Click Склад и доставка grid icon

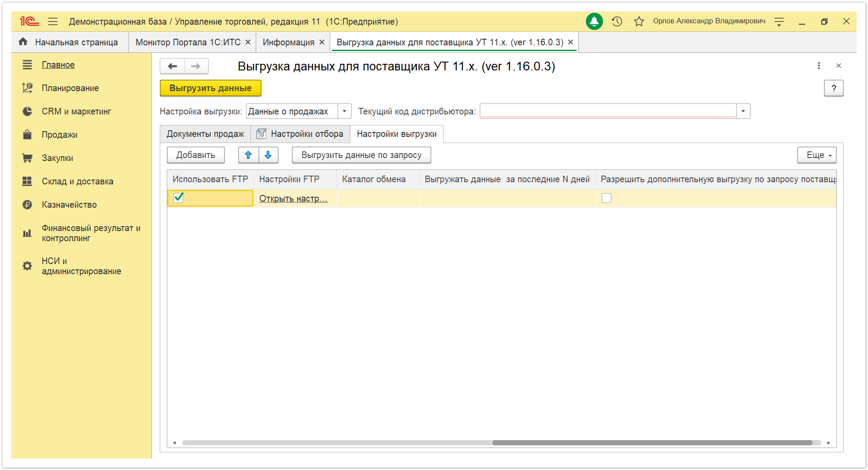tap(27, 181)
